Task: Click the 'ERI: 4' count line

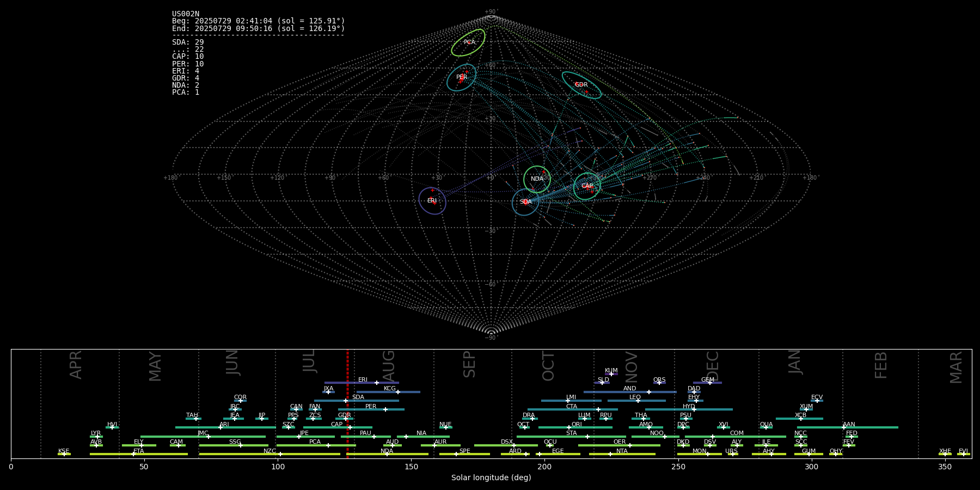Action: tap(186, 71)
